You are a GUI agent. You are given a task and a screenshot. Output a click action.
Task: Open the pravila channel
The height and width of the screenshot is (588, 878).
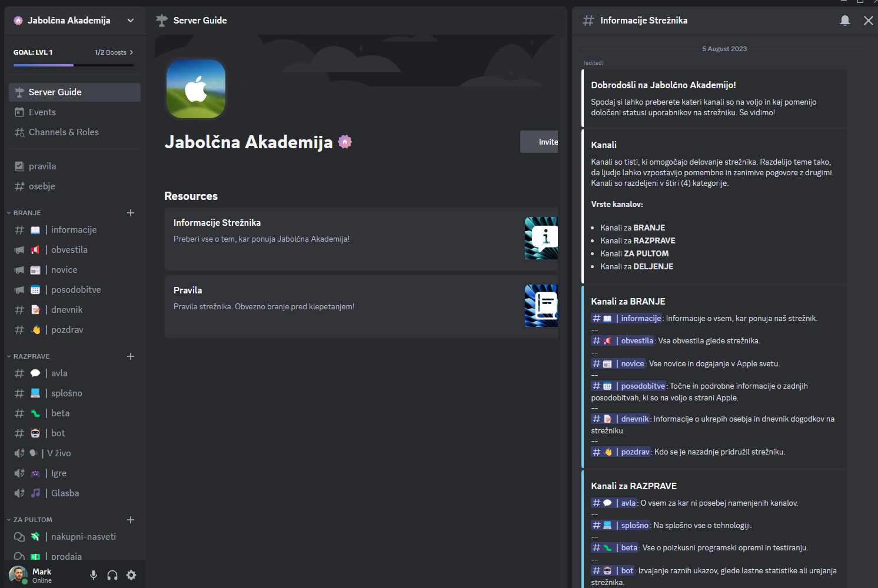(x=75, y=166)
